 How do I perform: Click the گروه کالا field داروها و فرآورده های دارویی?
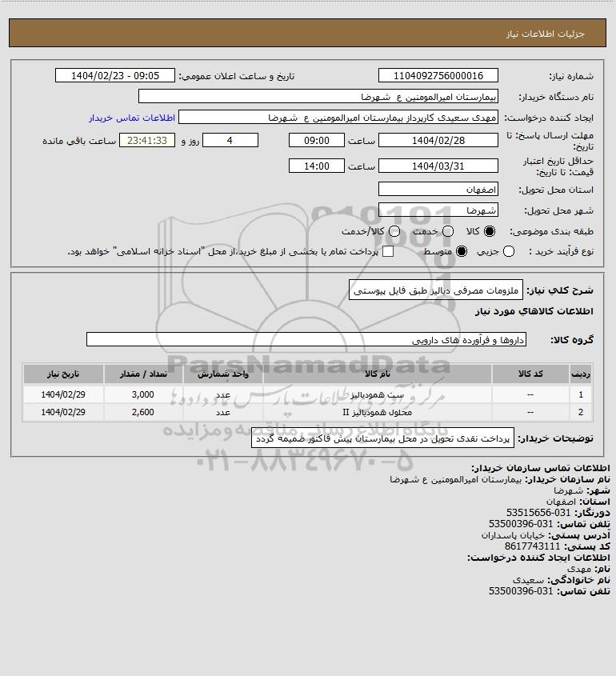click(x=306, y=339)
